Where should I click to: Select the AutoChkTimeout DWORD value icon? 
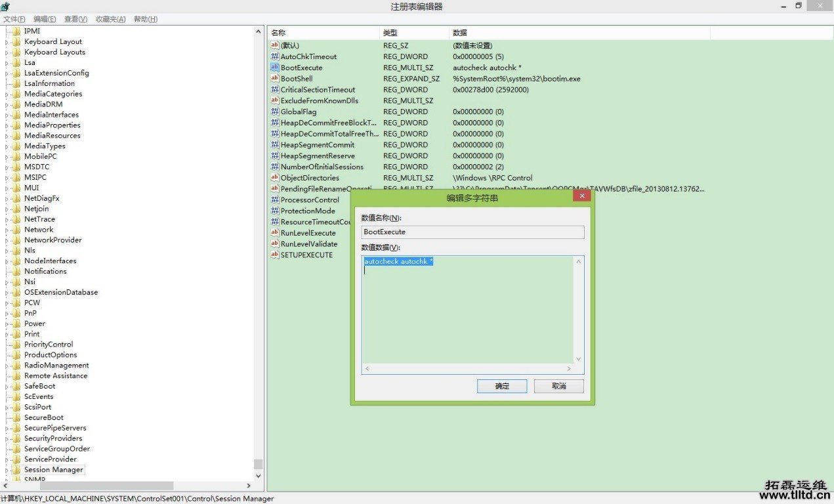(275, 56)
